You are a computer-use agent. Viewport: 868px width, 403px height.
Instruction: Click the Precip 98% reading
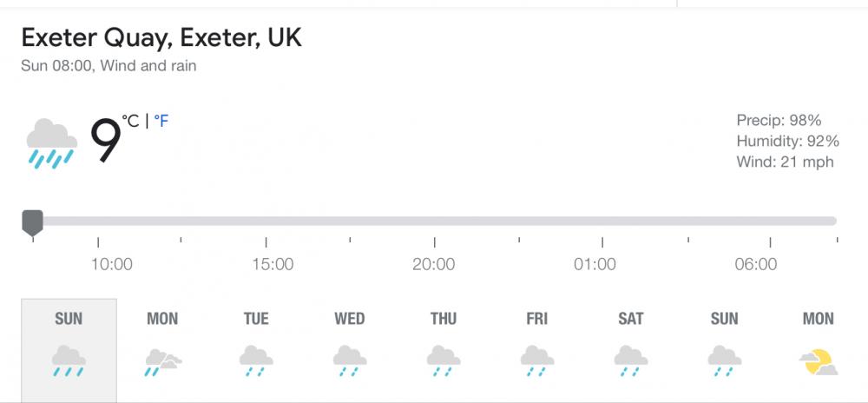(779, 120)
